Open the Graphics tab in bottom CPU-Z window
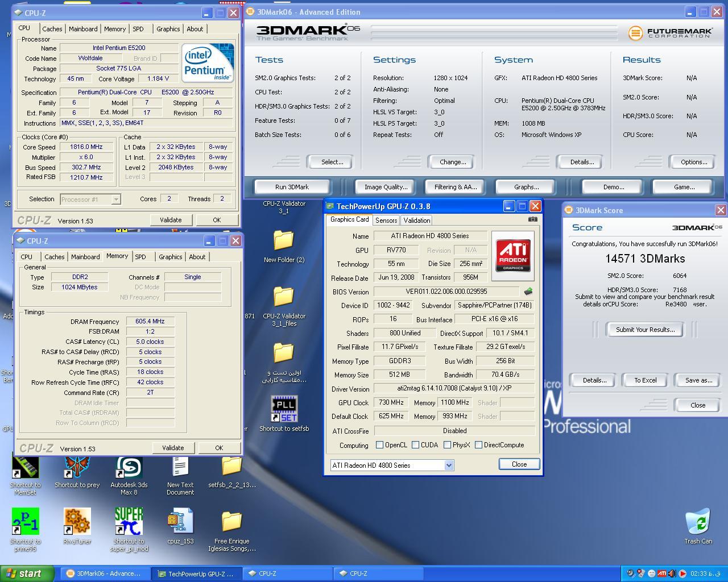 click(170, 257)
